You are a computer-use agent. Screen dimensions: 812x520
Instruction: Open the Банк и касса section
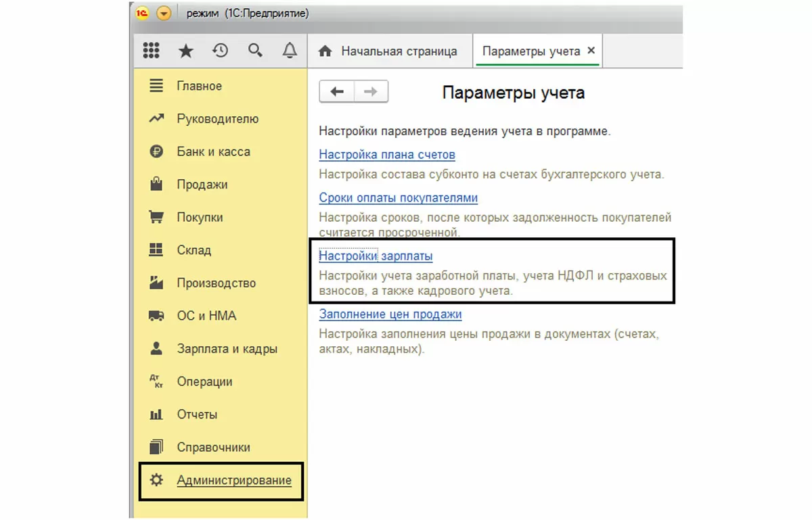[213, 152]
